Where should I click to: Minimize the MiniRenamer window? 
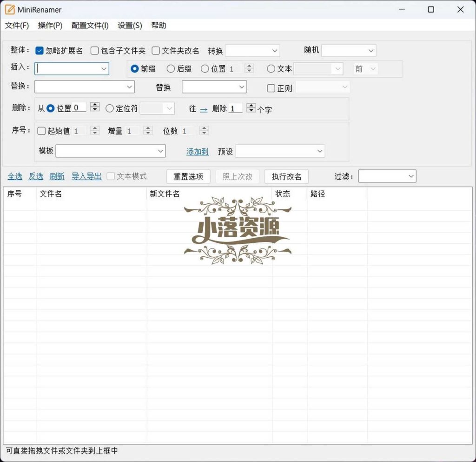[x=402, y=10]
